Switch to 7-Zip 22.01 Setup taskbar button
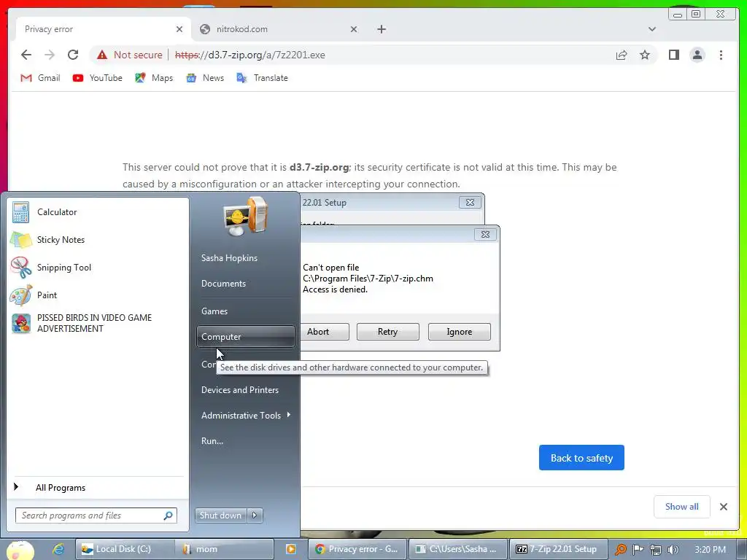Screen dimensions: 747x560 [558, 549]
